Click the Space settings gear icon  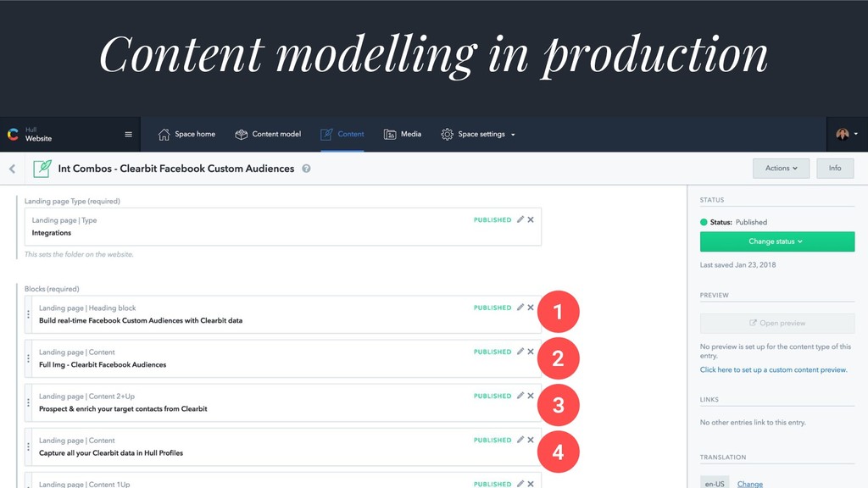click(448, 135)
